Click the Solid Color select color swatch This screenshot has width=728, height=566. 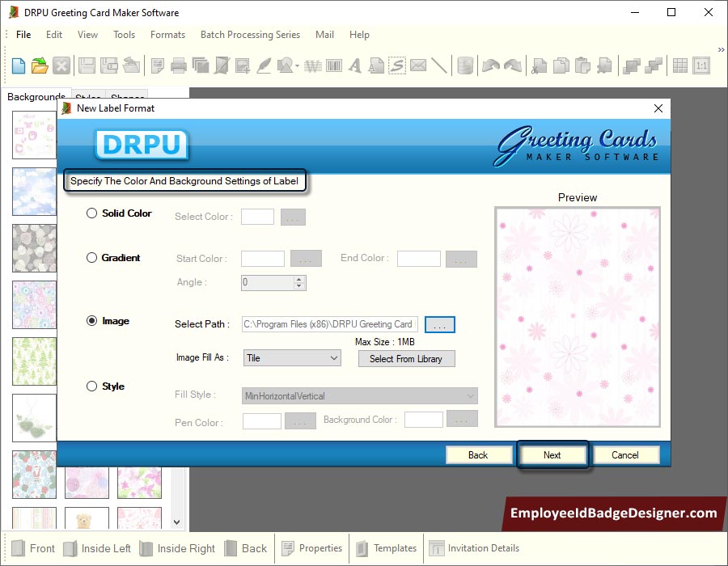(257, 216)
